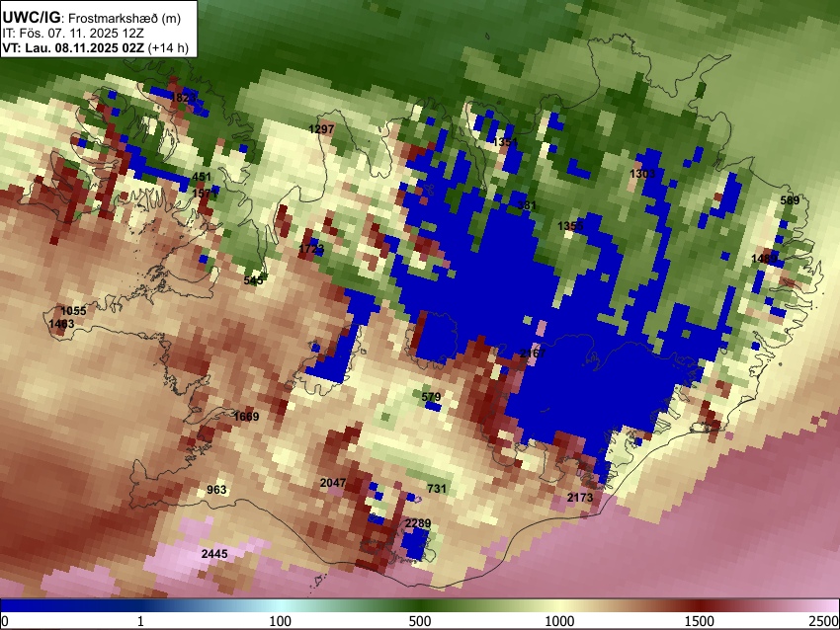Select the map value 1297
The height and width of the screenshot is (630, 840).
coord(321,129)
